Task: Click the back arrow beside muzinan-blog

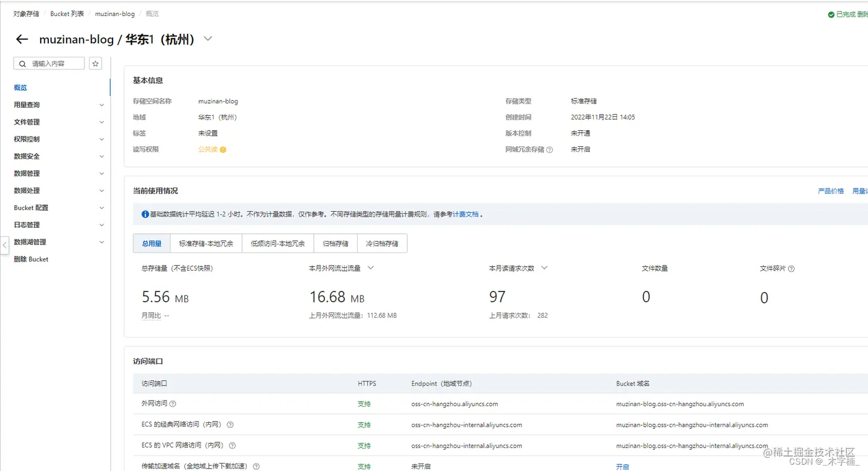Action: pyautogui.click(x=22, y=39)
